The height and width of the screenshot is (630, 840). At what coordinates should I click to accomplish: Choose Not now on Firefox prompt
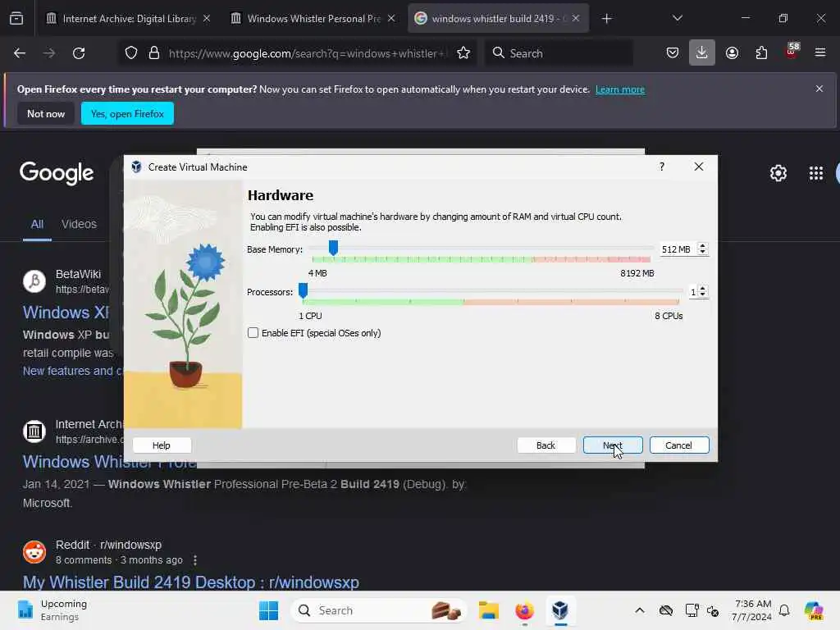pos(46,113)
